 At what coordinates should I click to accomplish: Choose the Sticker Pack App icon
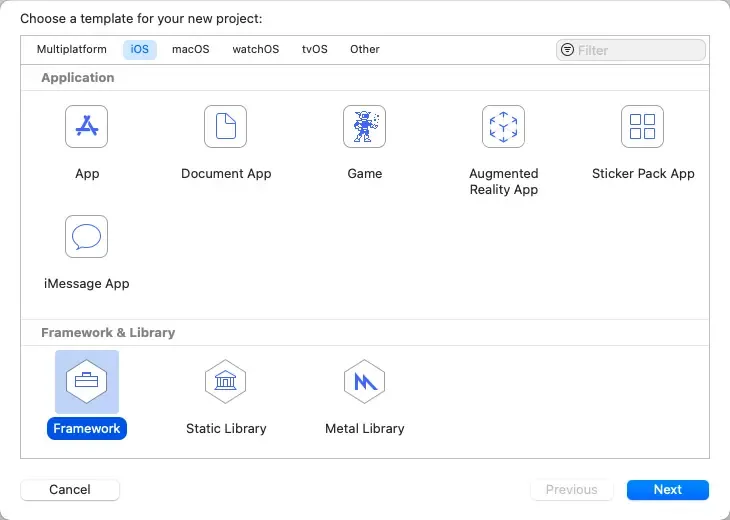pyautogui.click(x=642, y=127)
